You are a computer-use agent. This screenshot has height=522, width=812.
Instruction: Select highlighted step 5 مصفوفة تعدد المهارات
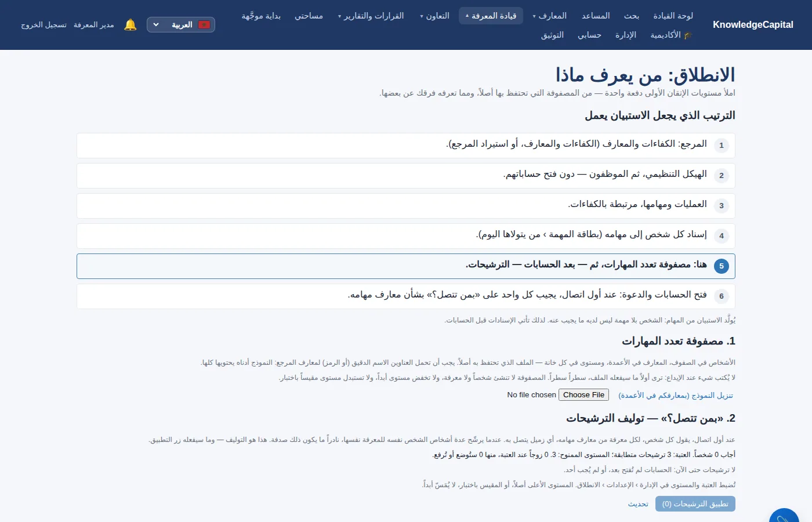tap(406, 266)
